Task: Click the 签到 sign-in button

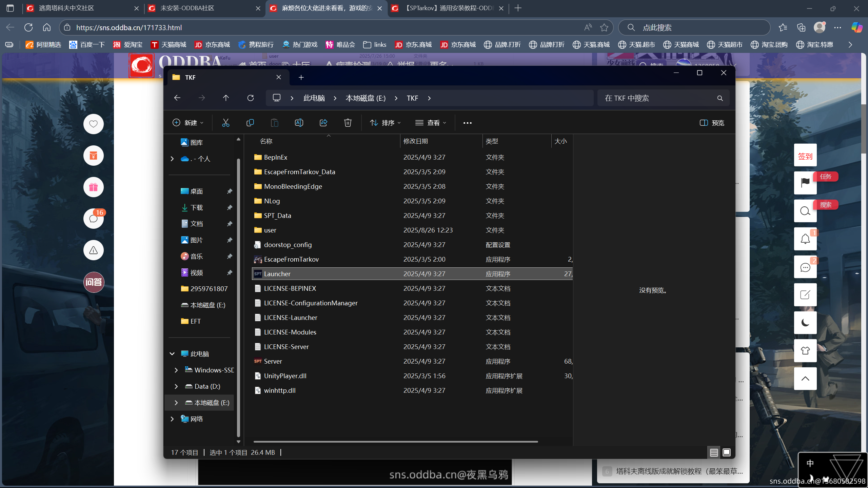Action: (805, 155)
